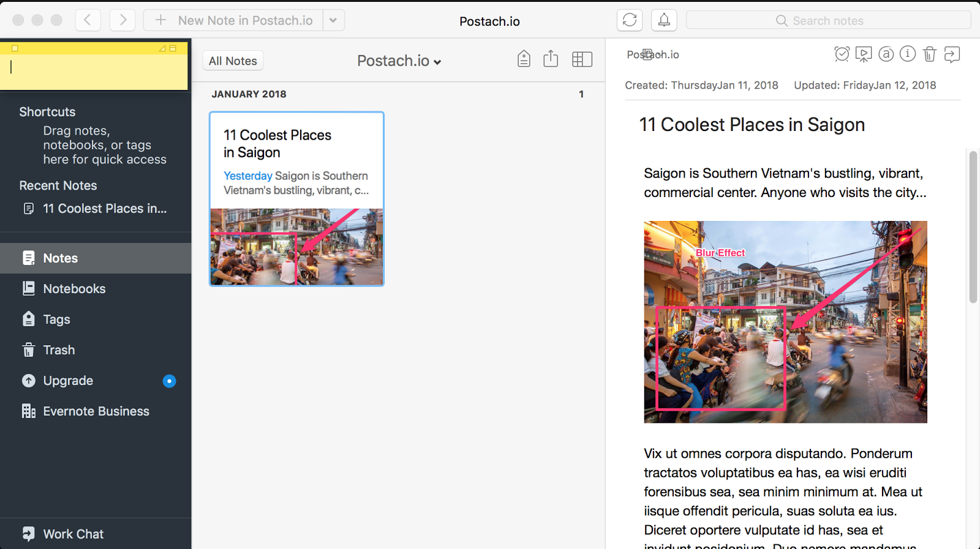
Task: Open Evernote Business in the sidebar
Action: pyautogui.click(x=96, y=411)
